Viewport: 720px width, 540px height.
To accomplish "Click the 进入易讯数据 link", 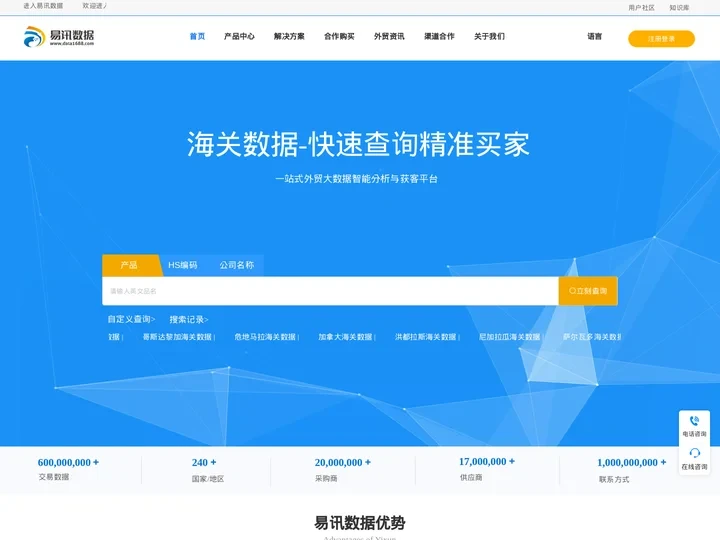I will 43,6.
